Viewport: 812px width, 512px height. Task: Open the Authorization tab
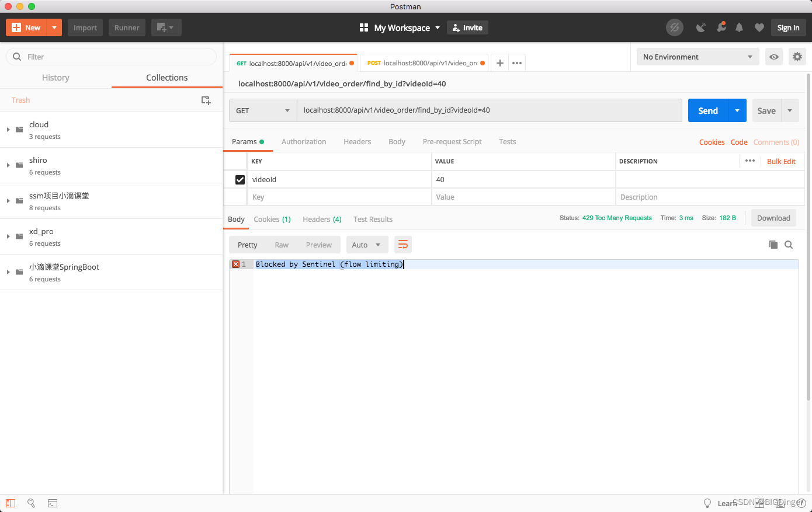[x=304, y=142]
